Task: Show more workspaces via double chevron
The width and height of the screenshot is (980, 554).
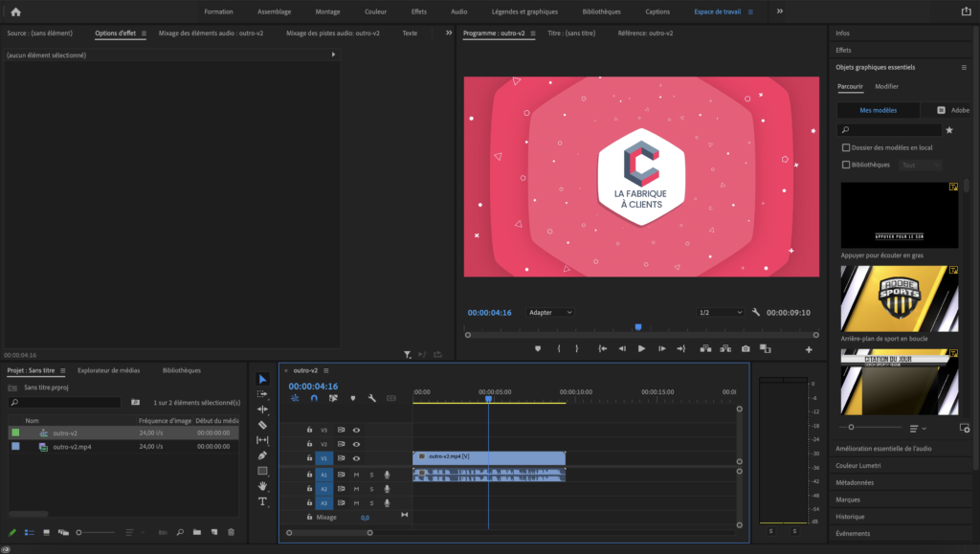Action: coord(780,11)
